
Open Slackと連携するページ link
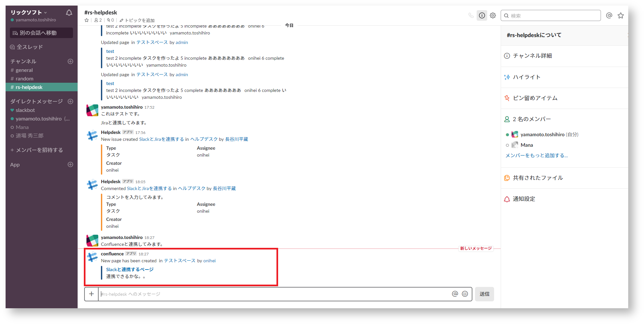[x=130, y=270]
